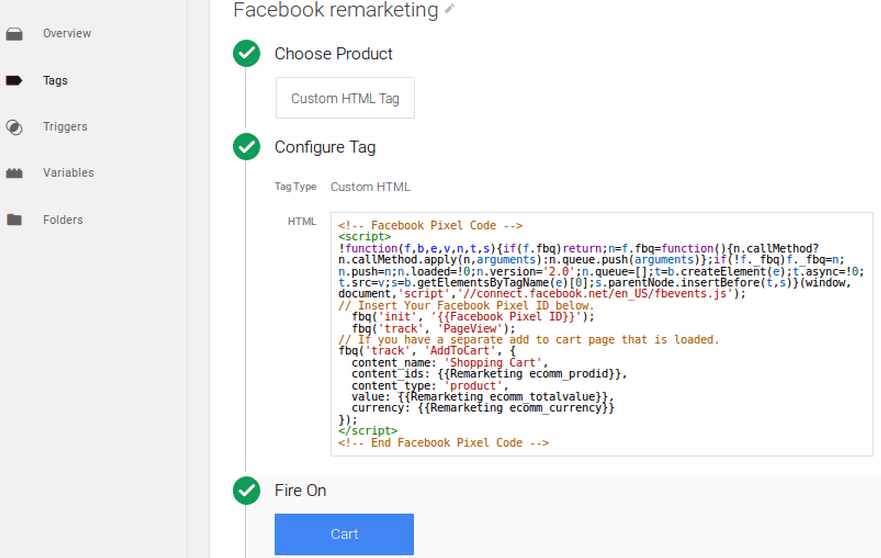Open the Folders menu item
The width and height of the screenshot is (881, 558).
[x=63, y=220]
